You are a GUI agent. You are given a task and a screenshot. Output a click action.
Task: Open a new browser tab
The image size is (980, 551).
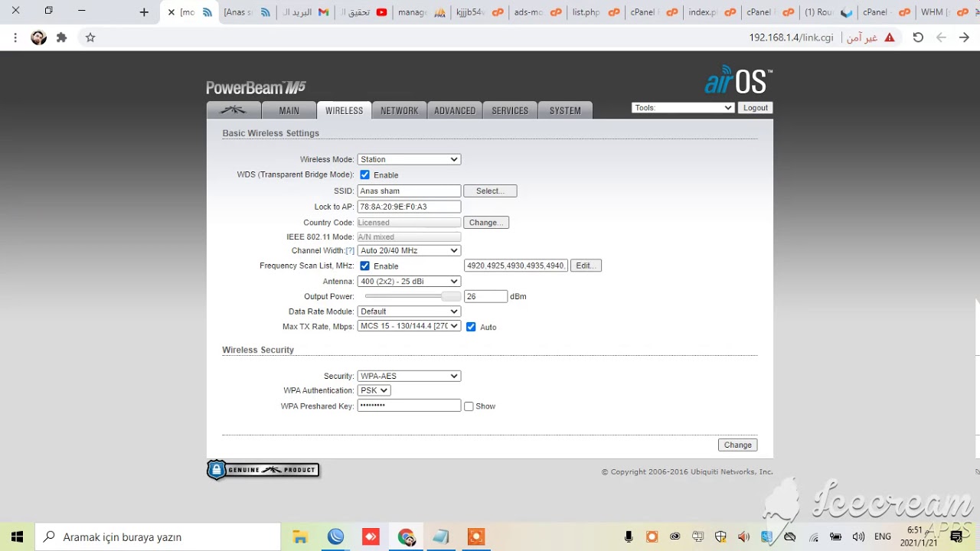(144, 11)
